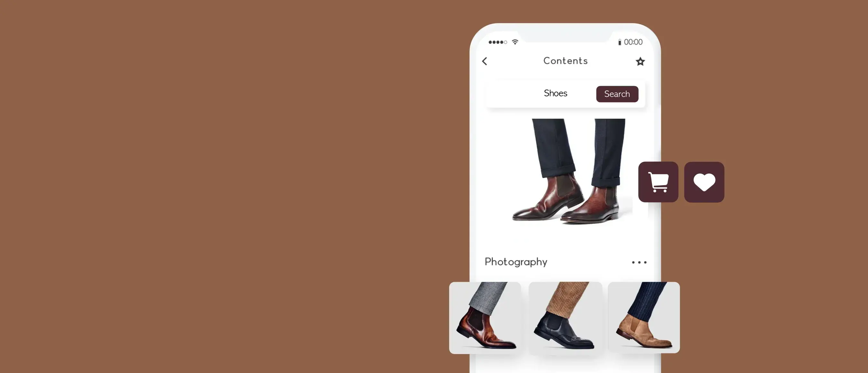Toggle the heart wishlist icon
Image resolution: width=868 pixels, height=373 pixels.
[704, 182]
